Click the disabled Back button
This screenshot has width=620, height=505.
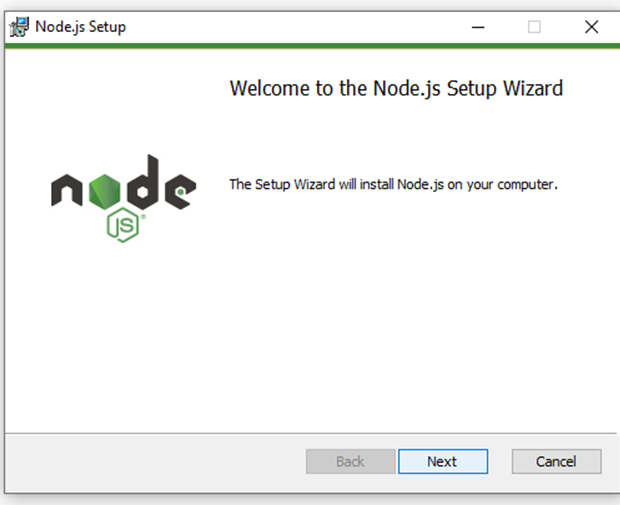coord(350,461)
